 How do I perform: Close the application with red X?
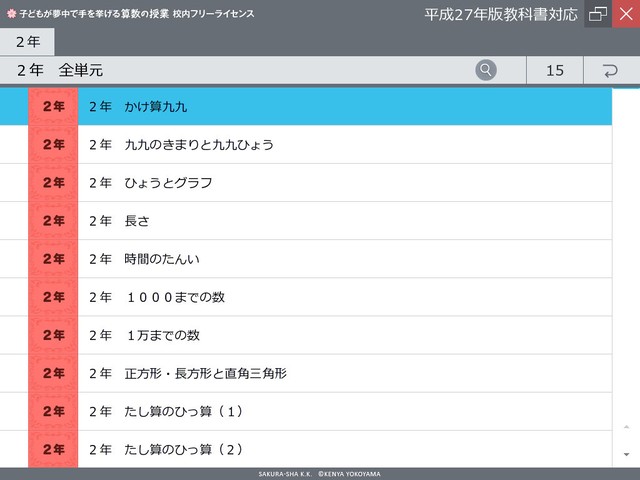[626, 14]
